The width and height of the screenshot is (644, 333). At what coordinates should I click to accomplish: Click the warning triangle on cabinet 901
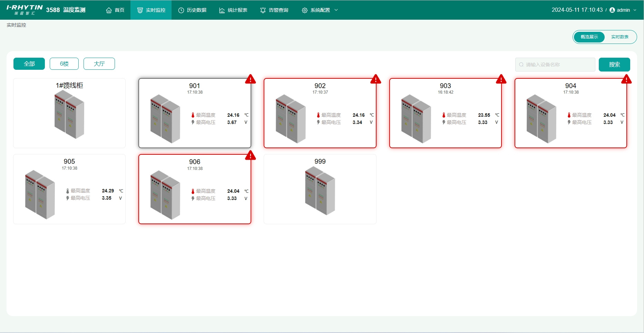coord(250,79)
